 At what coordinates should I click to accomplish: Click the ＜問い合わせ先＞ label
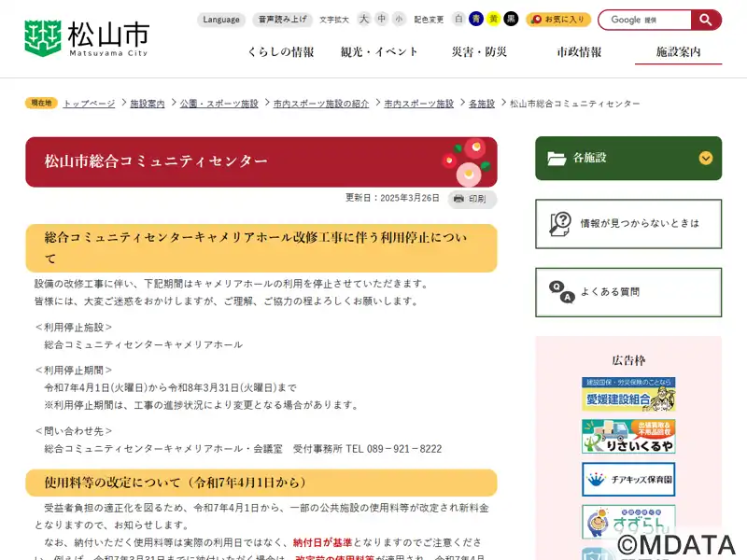coord(74,431)
